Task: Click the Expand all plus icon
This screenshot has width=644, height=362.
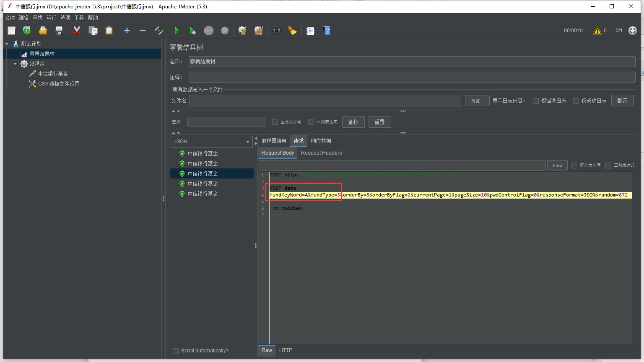Action: (x=127, y=31)
